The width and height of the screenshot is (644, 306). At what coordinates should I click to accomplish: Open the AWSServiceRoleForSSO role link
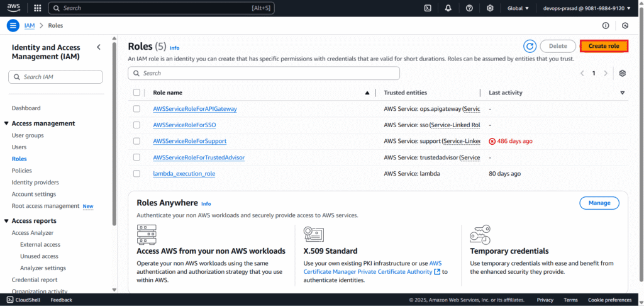[x=184, y=125]
